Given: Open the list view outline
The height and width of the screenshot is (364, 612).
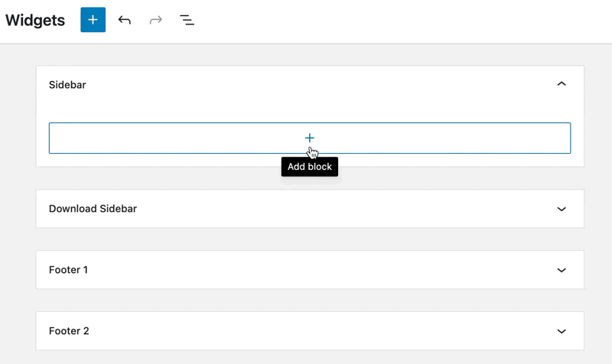Looking at the screenshot, I should [x=187, y=20].
